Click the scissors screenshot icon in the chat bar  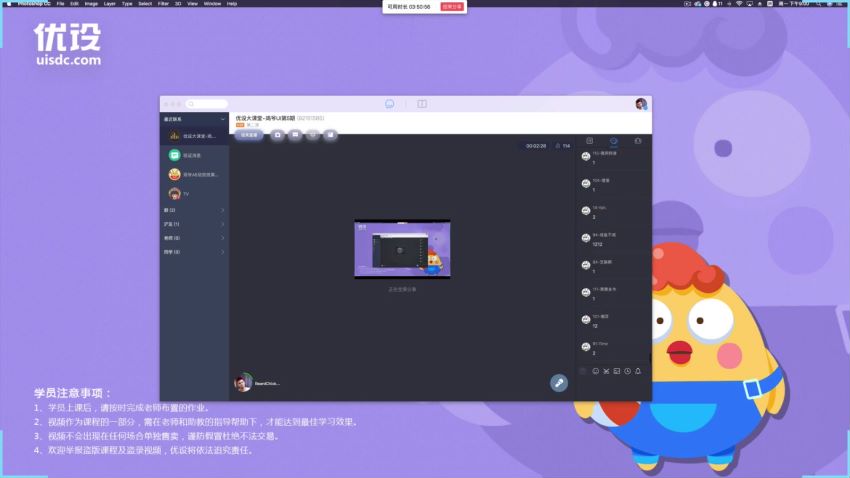point(606,371)
